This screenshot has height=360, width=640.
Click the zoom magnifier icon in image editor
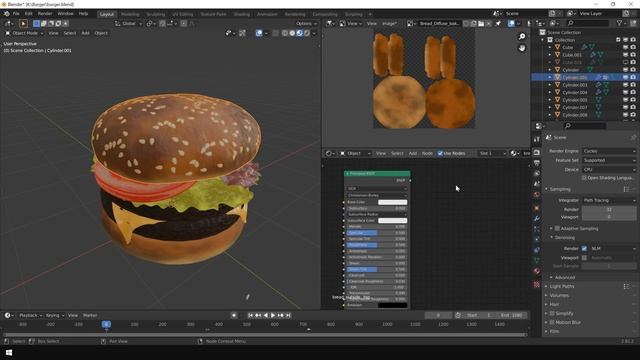coord(522,37)
